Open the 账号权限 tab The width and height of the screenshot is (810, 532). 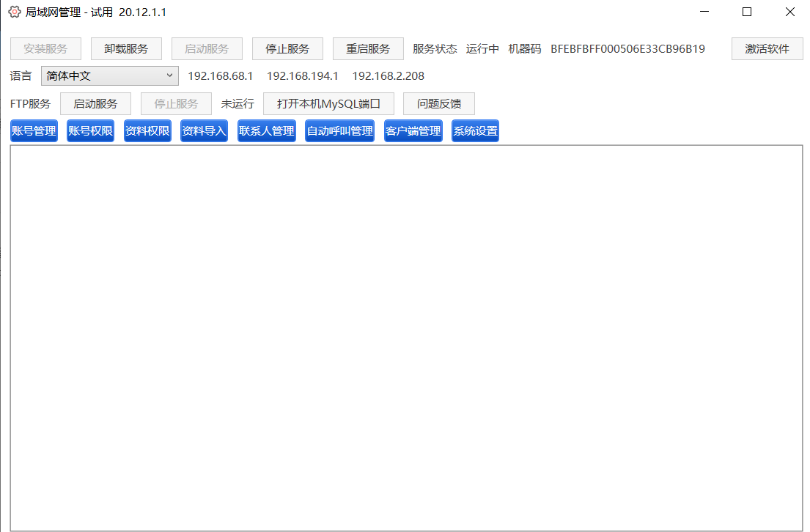(x=90, y=131)
